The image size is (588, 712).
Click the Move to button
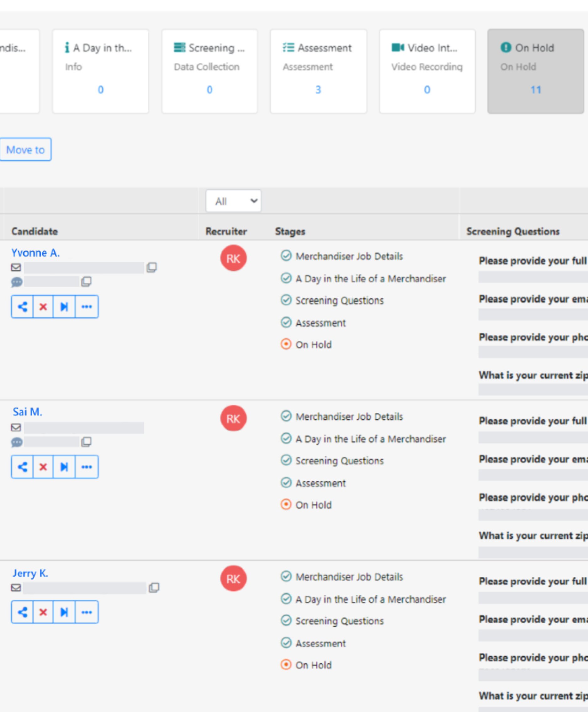point(25,149)
